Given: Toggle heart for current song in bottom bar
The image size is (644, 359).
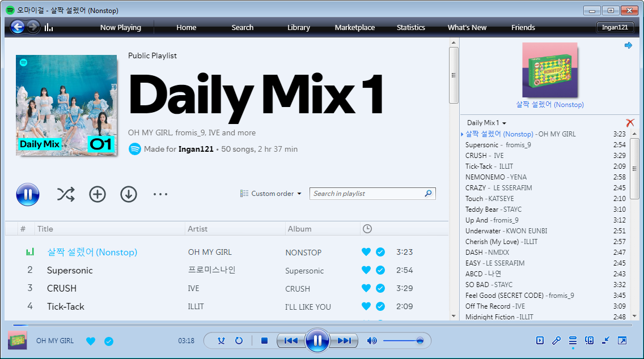Looking at the screenshot, I should pos(91,341).
